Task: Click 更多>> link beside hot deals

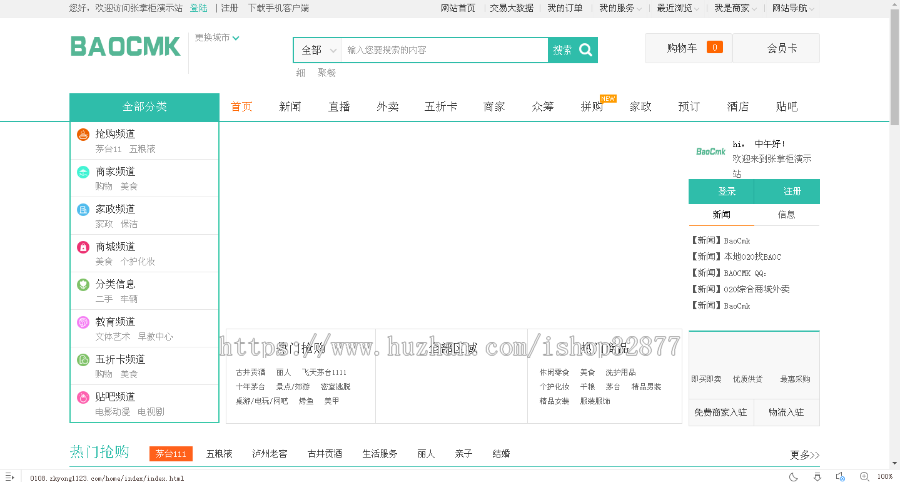Action: click(805, 456)
